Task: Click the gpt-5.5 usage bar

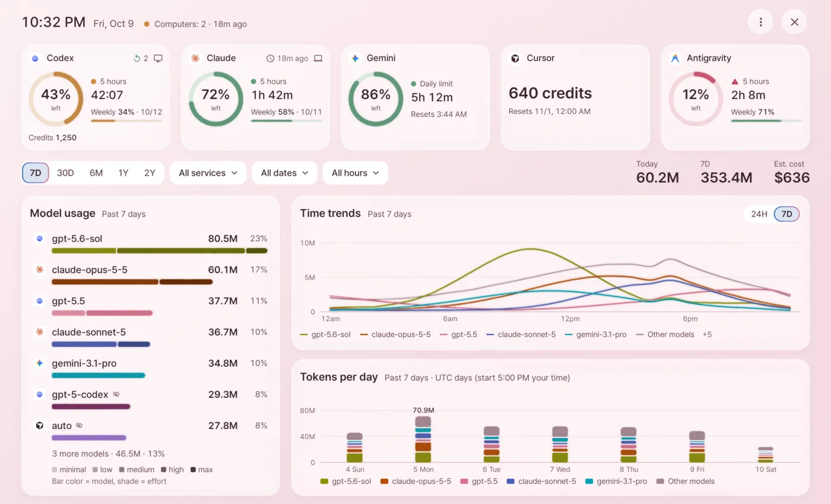Action: (102, 313)
